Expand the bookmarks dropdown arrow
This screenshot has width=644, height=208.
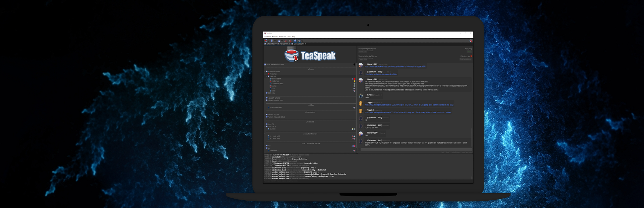pos(275,41)
